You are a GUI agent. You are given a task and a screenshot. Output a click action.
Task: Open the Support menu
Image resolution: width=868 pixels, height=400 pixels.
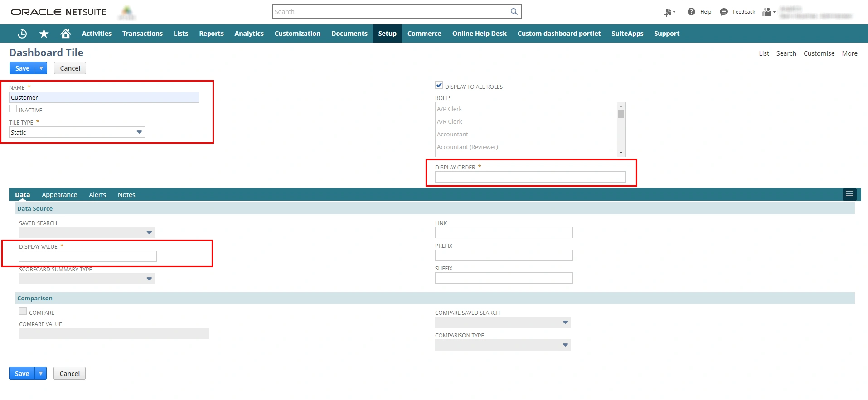pos(667,34)
